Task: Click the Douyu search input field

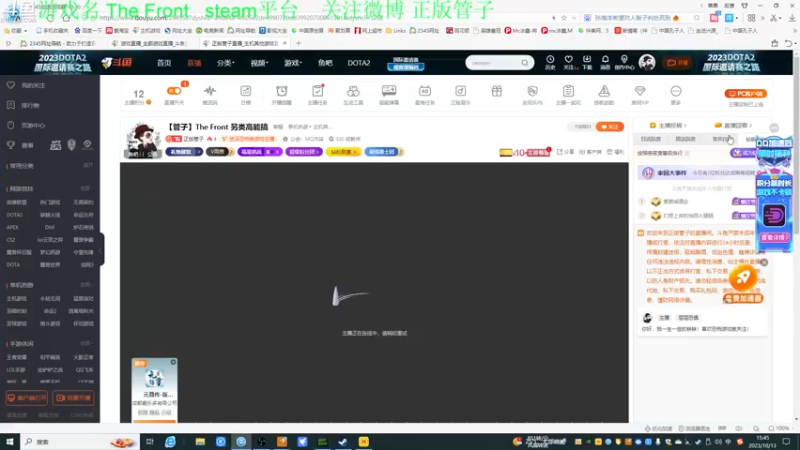Action: [x=493, y=63]
